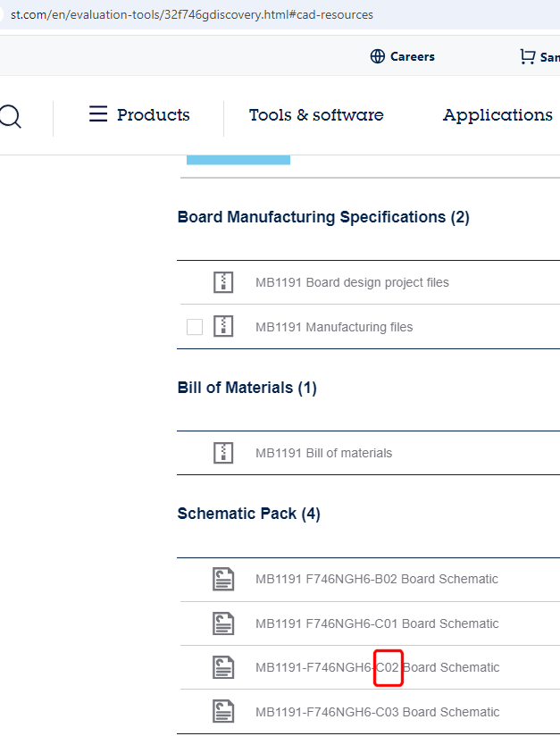Click zip icon for Bill of materials
Viewport: 560px width, 753px height.
point(223,453)
